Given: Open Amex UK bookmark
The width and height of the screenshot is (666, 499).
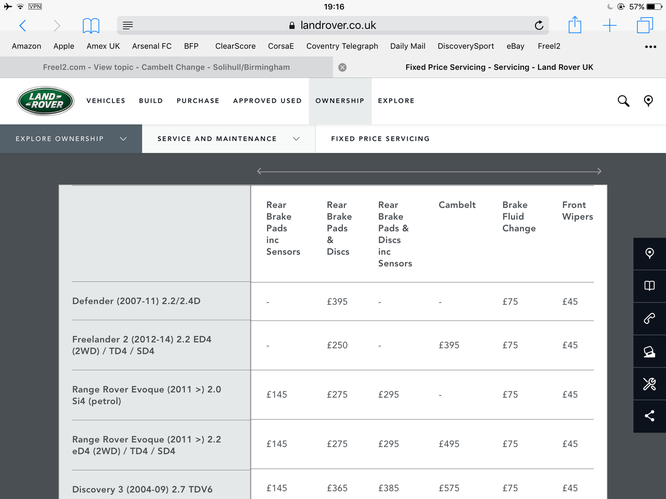Looking at the screenshot, I should pos(103,46).
